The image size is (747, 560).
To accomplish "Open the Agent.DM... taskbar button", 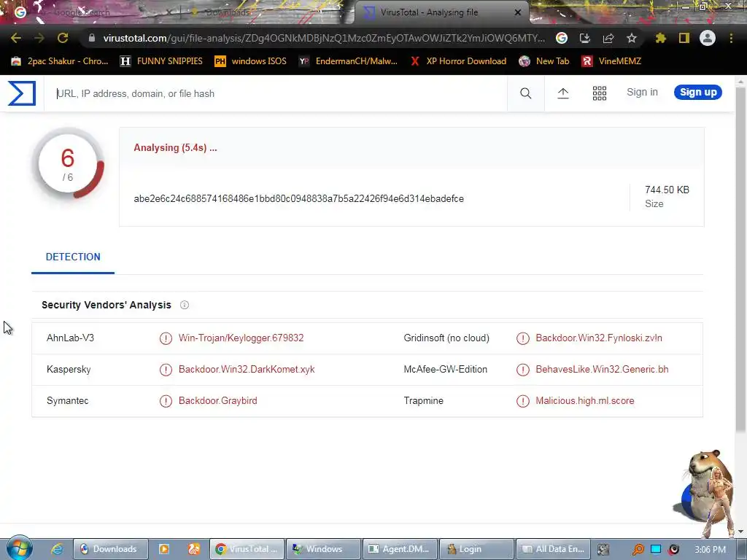I will [399, 549].
